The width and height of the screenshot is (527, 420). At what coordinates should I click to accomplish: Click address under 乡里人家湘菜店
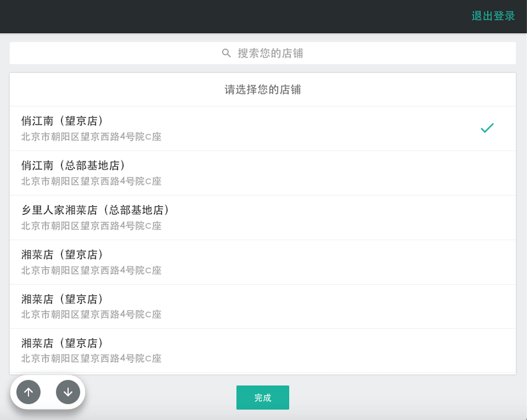click(91, 226)
